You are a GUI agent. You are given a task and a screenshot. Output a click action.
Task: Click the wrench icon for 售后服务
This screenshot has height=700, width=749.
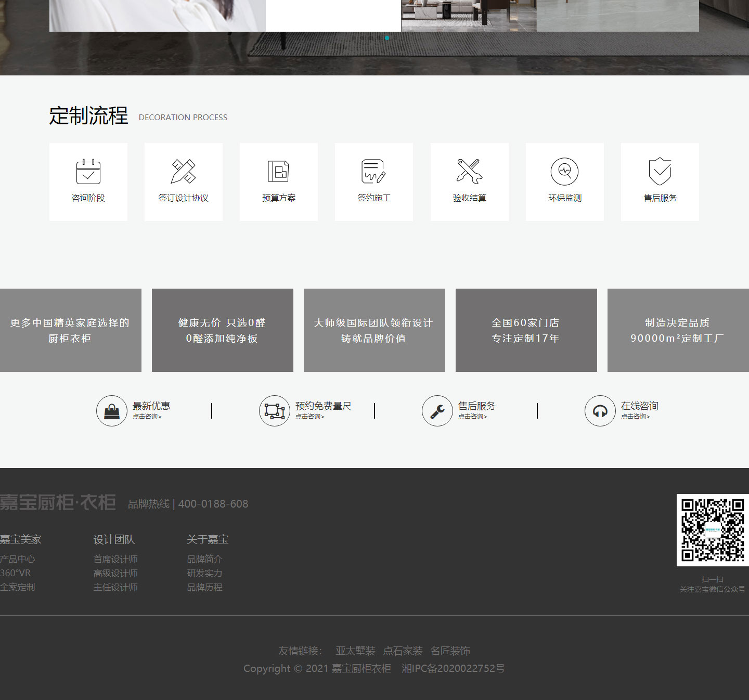[437, 411]
